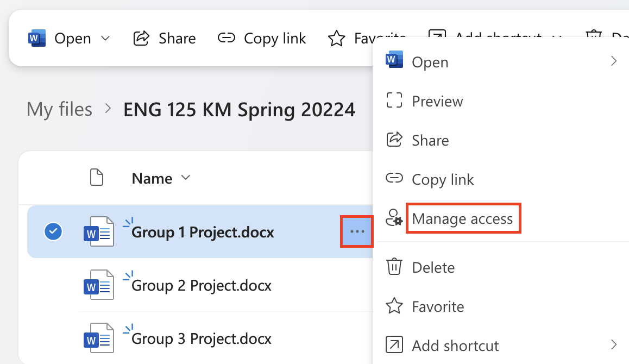Click the ellipsis button beside Group 1 Project.docx
The width and height of the screenshot is (629, 364).
pos(356,231)
